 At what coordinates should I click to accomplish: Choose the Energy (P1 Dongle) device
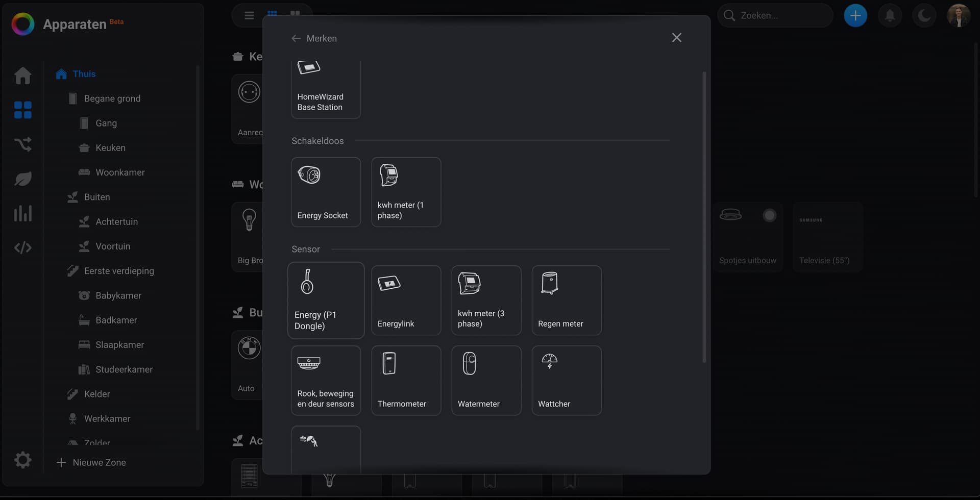(x=326, y=301)
